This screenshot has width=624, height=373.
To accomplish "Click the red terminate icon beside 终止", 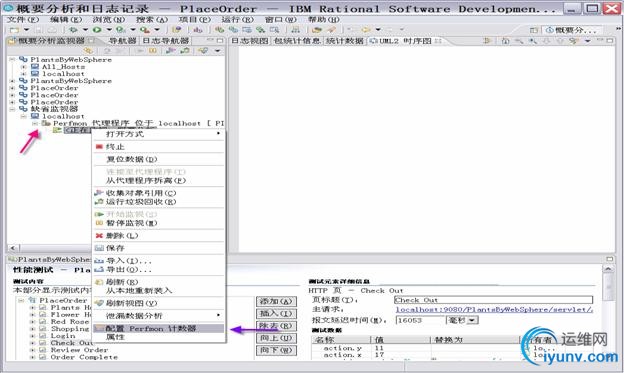I will tap(99, 147).
